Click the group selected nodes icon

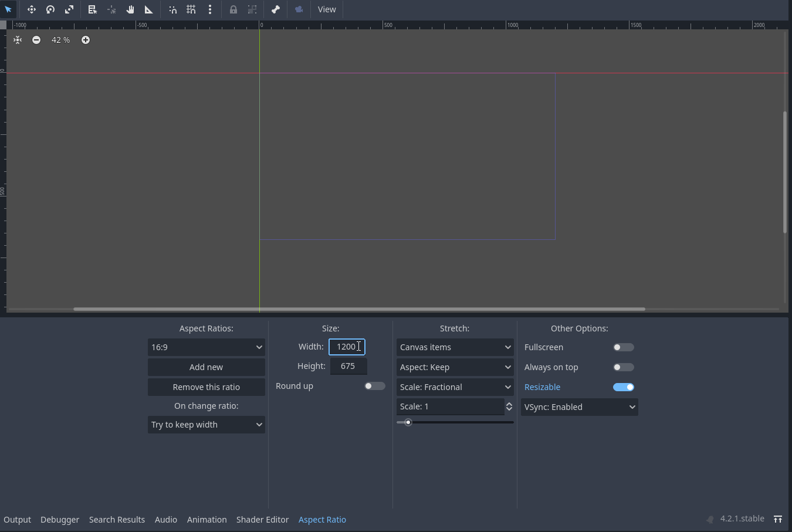252,9
